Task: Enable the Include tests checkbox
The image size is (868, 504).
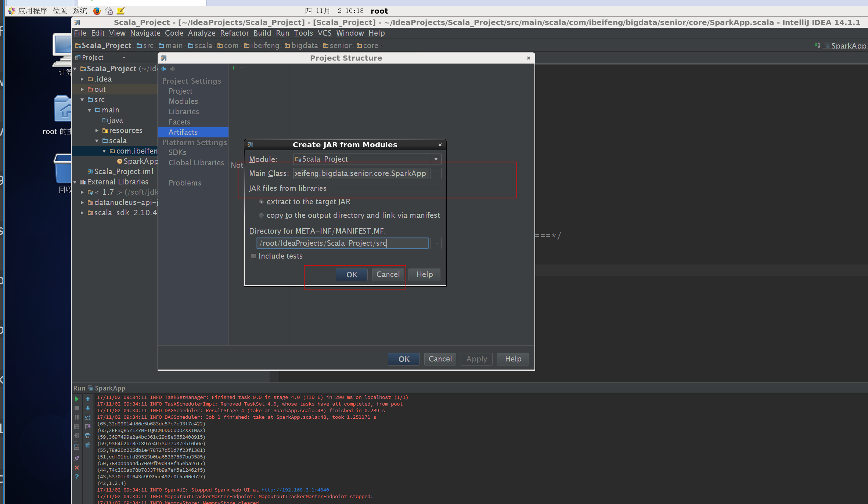Action: click(253, 256)
